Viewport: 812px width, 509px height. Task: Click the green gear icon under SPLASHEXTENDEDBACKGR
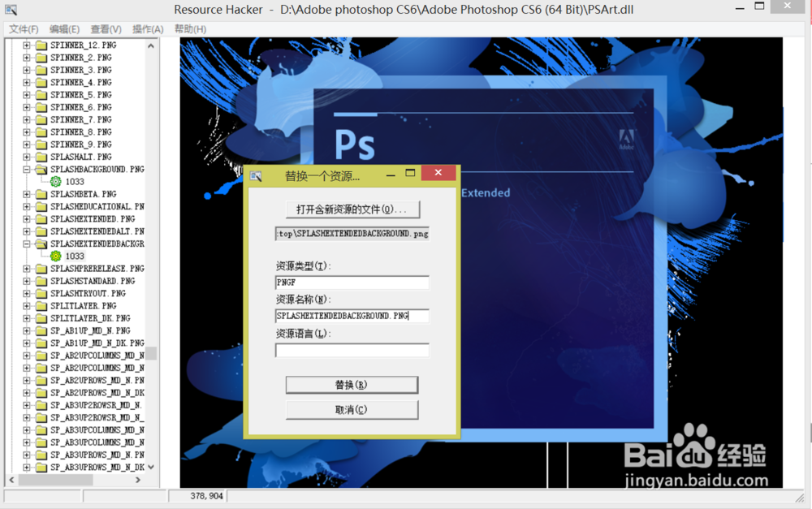55,256
